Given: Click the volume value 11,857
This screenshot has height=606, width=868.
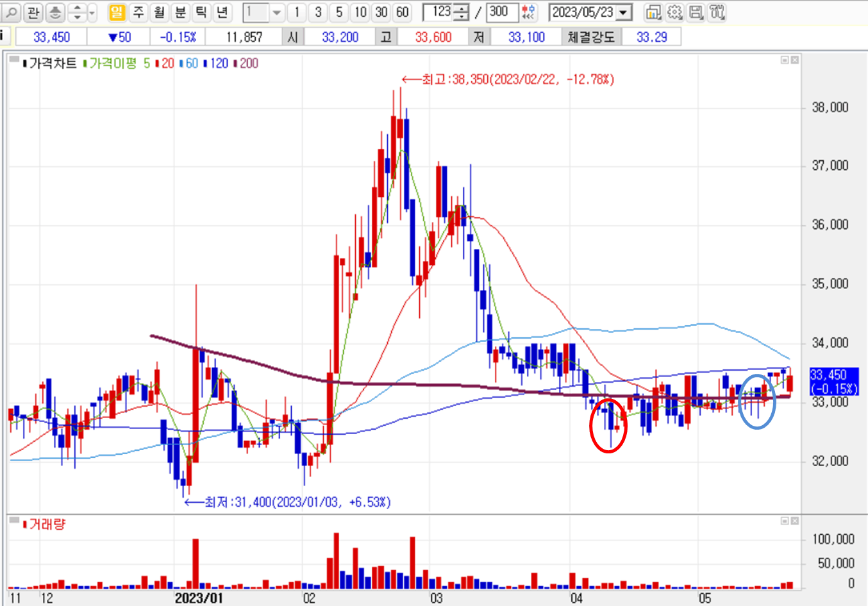Looking at the screenshot, I should click(x=244, y=37).
